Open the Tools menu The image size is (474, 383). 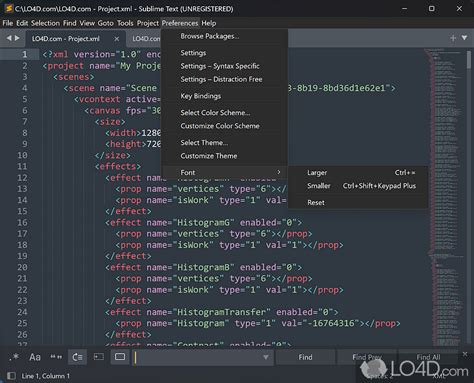pyautogui.click(x=125, y=23)
